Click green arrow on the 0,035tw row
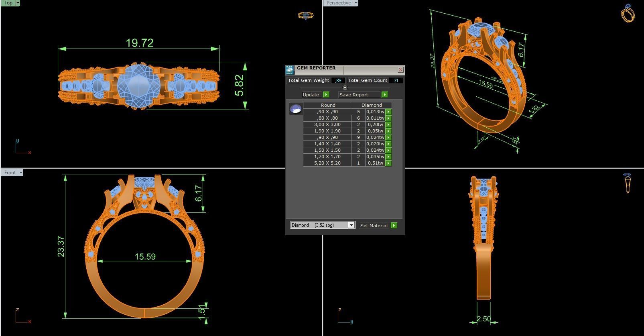The width and height of the screenshot is (644, 336). point(388,157)
